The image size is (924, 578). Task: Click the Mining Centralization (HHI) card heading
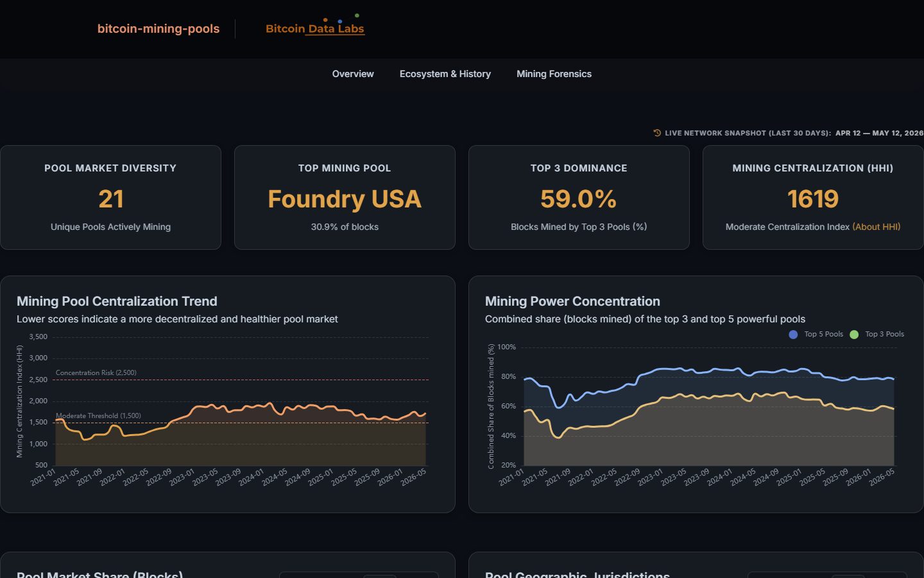tap(813, 168)
